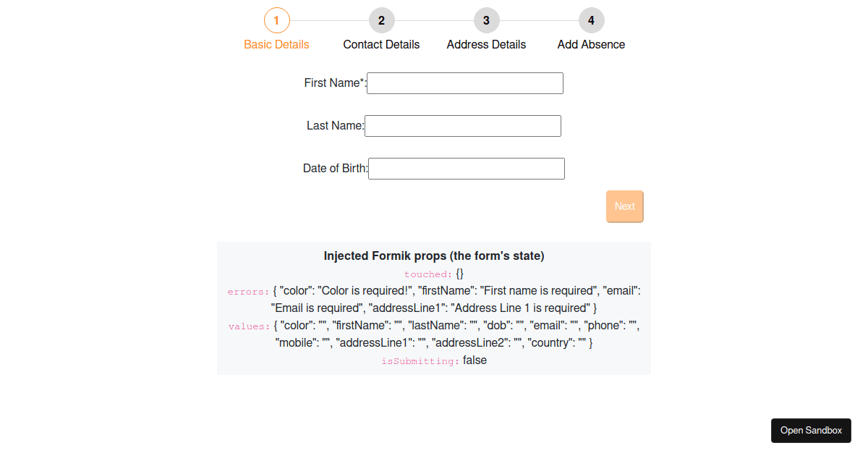868x456 pixels.
Task: Click inside the Last Name input field
Action: [462, 125]
